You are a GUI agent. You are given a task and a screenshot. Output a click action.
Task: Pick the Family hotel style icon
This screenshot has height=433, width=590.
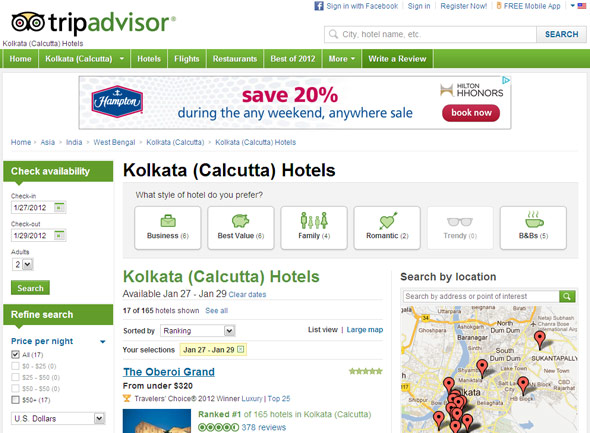314,220
